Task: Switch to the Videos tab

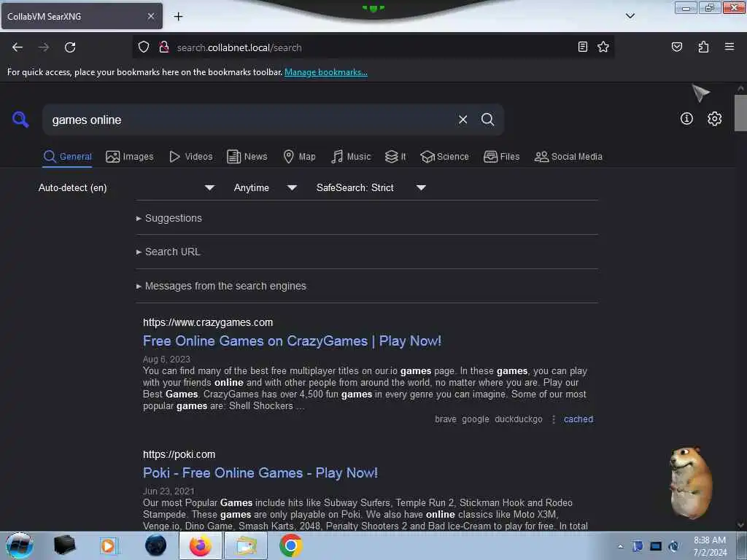Action: click(190, 157)
